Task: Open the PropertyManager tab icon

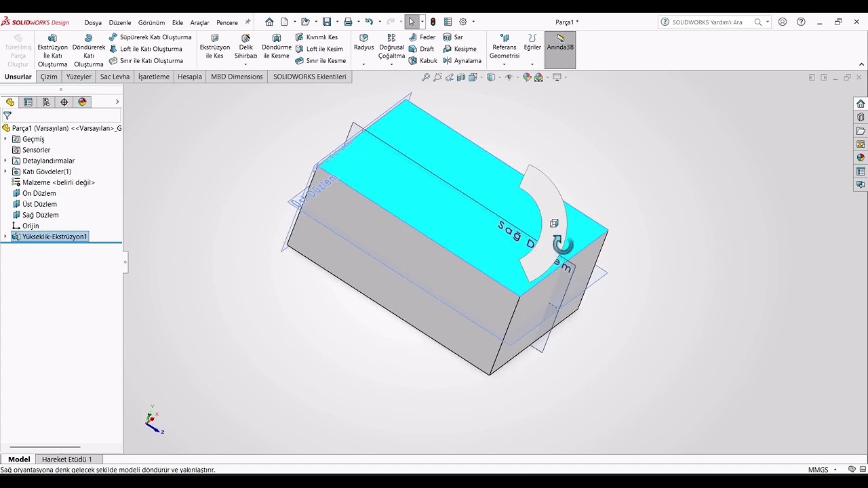Action: [28, 102]
